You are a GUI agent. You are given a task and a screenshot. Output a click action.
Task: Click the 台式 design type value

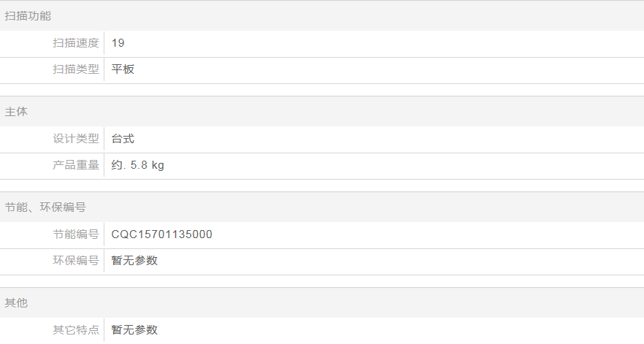click(123, 139)
